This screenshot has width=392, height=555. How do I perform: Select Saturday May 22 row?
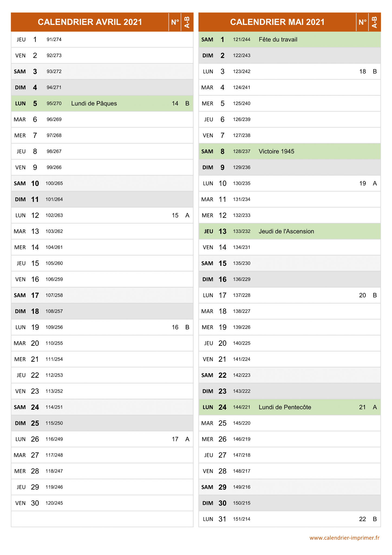[x=290, y=375]
